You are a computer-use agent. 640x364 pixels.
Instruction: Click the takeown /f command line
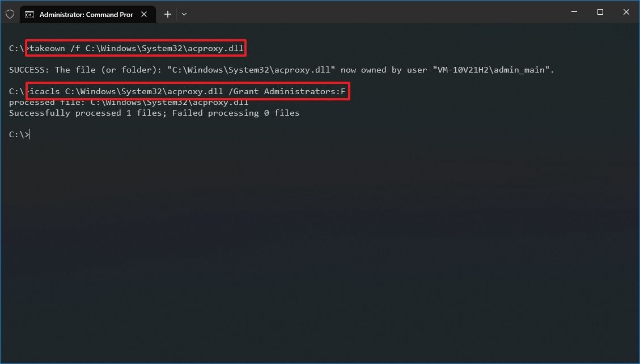tap(136, 48)
